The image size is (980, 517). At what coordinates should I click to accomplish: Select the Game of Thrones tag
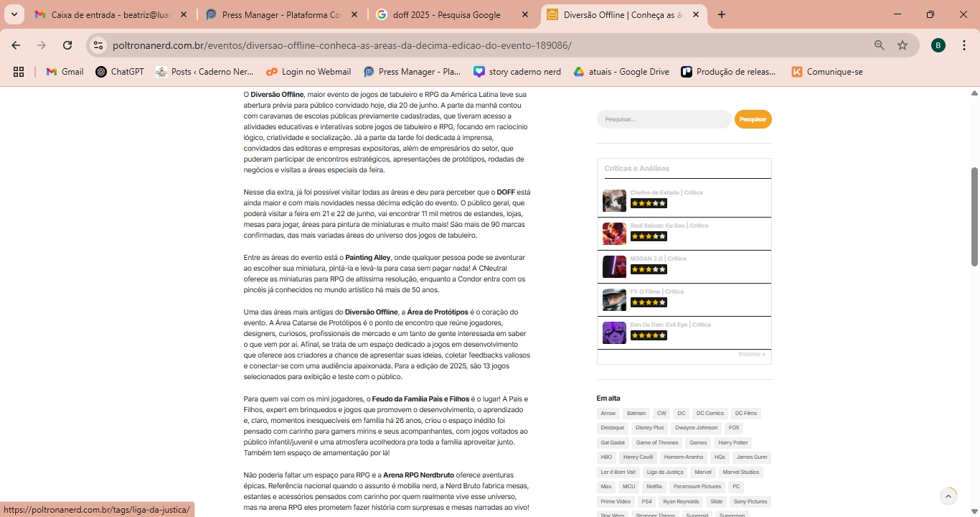click(656, 442)
